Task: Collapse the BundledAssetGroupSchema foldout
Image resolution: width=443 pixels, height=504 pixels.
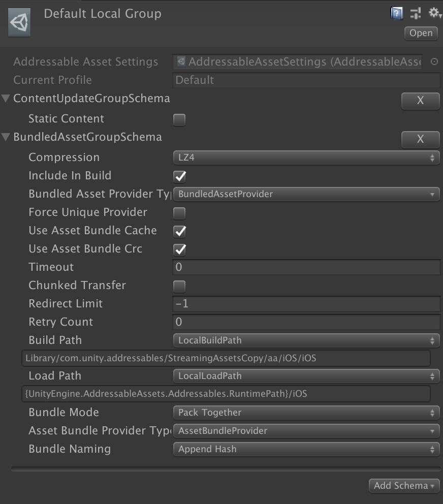Action: 6,137
